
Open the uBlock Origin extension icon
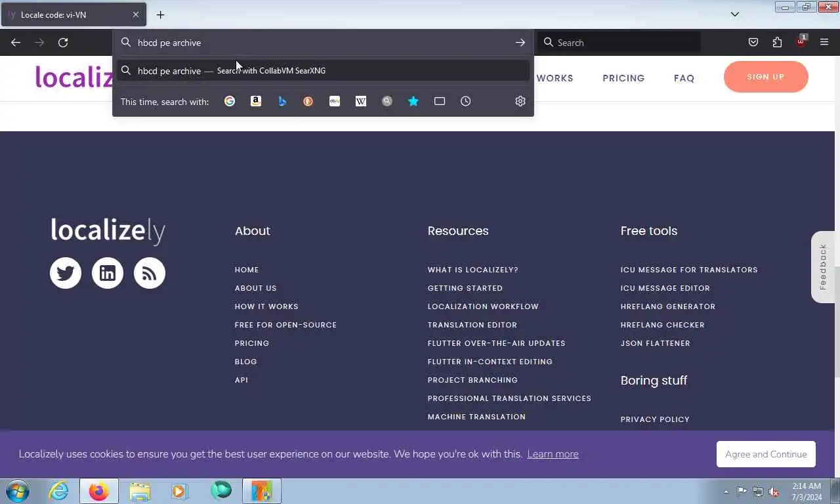point(801,41)
